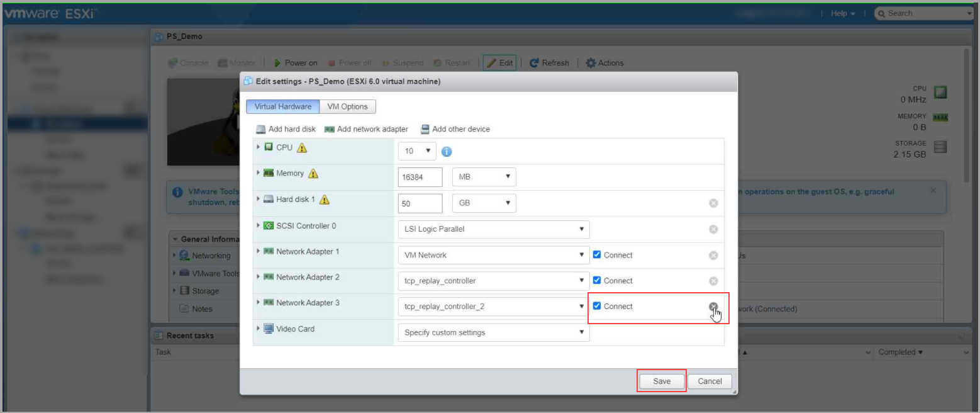Uncheck Connect for Network Adapter 1
Viewport: 980px width, 413px height.
click(597, 255)
